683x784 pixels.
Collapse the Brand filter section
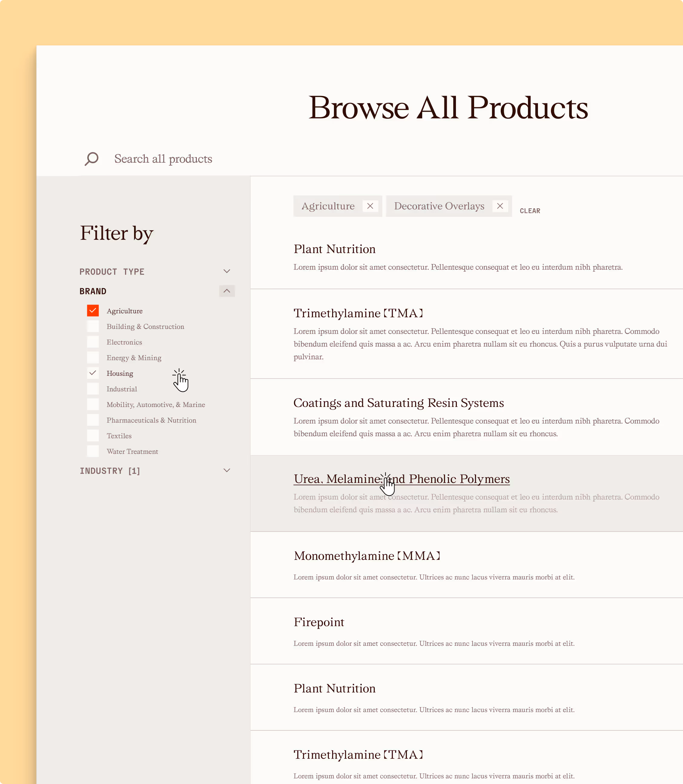coord(226,291)
